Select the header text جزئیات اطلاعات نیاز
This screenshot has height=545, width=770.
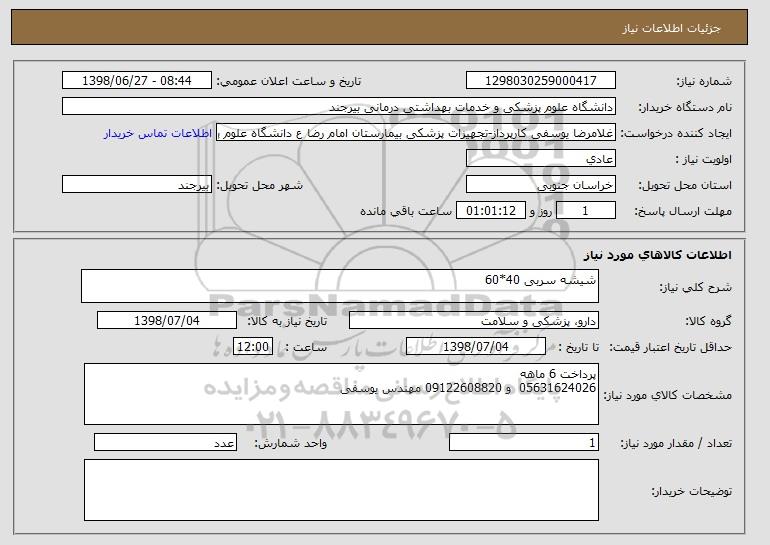(x=671, y=28)
